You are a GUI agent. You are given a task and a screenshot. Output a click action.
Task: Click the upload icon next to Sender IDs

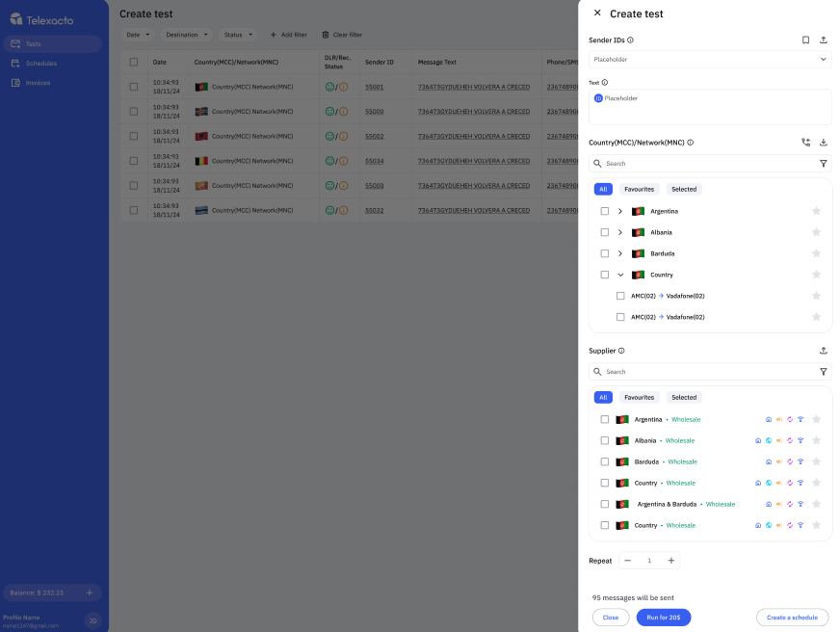pyautogui.click(x=825, y=39)
